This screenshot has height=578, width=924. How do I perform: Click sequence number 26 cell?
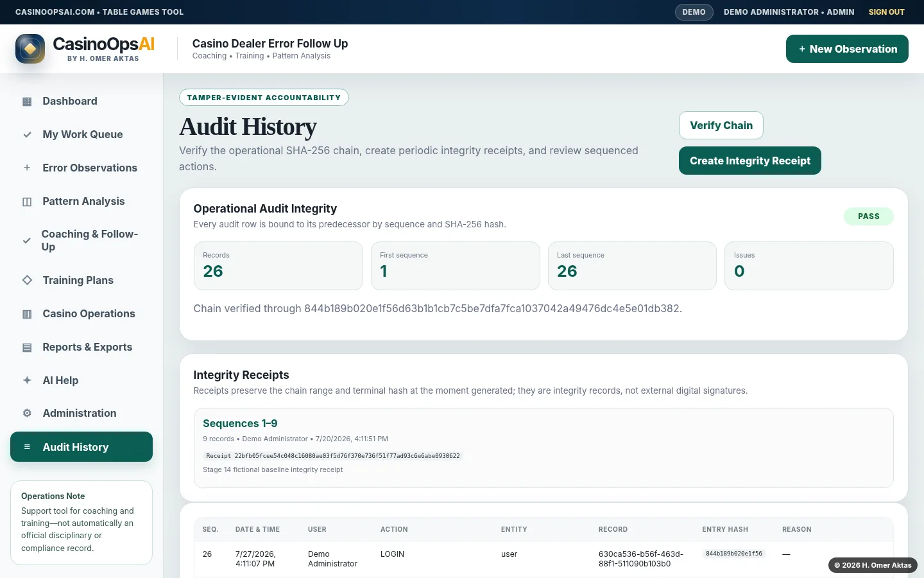(207, 554)
